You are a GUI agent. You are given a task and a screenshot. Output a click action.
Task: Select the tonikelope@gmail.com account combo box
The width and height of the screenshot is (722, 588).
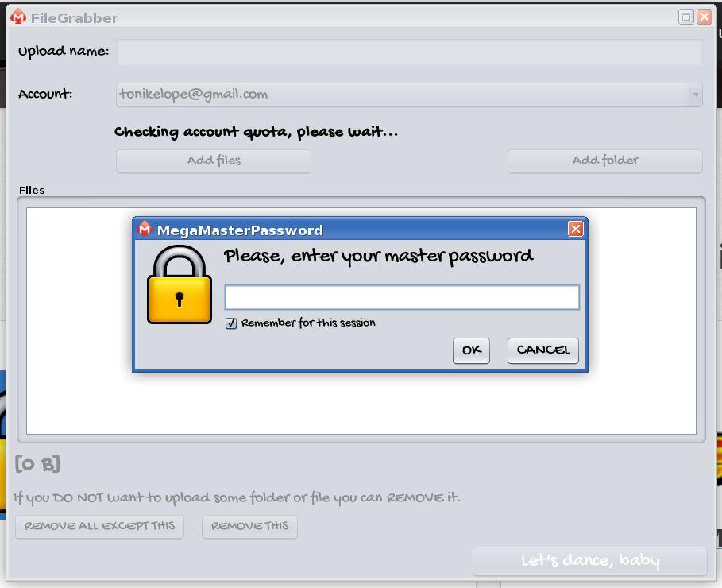[x=409, y=95]
